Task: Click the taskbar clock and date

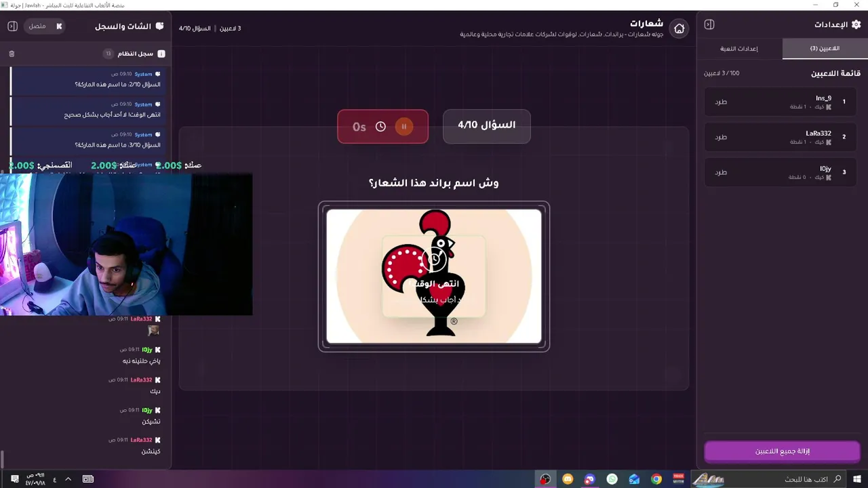Action: pos(35,479)
